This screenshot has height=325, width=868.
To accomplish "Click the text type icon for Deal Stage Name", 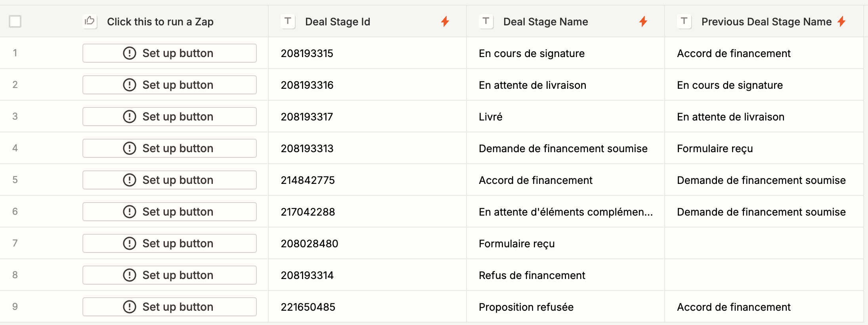I will pyautogui.click(x=486, y=21).
